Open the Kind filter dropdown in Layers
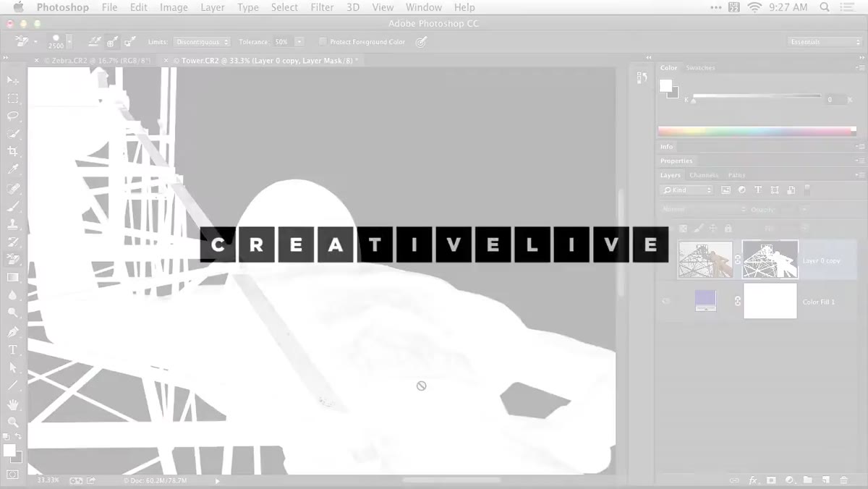The height and width of the screenshot is (489, 868). click(687, 190)
